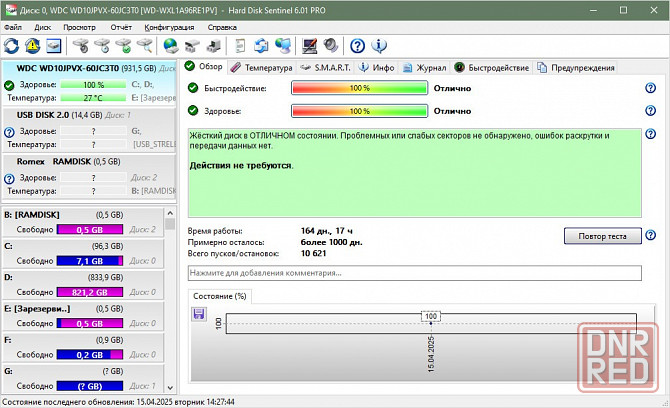This screenshot has width=670, height=408.
Task: Select partition F: (0,9 GB)
Action: click(83, 347)
